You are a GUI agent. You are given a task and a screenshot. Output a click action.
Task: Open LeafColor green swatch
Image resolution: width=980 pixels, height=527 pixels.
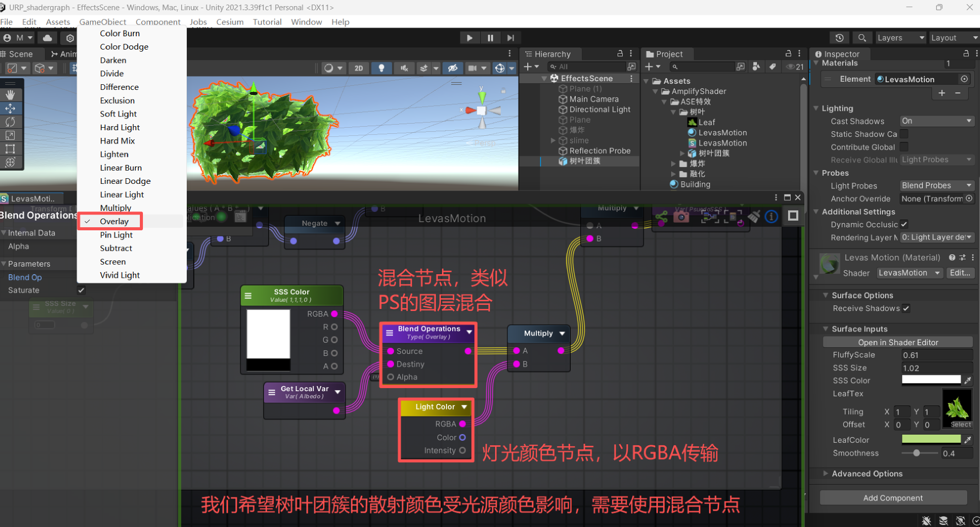931,439
